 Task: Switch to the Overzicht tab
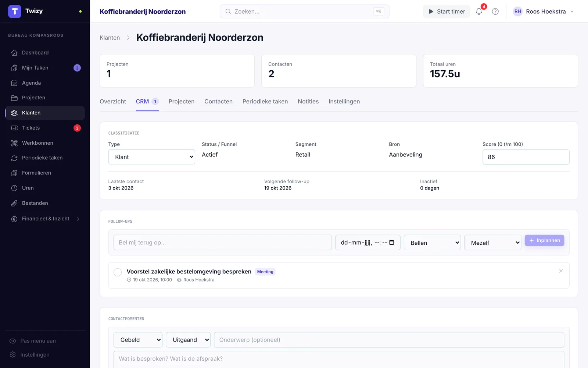[x=113, y=102]
